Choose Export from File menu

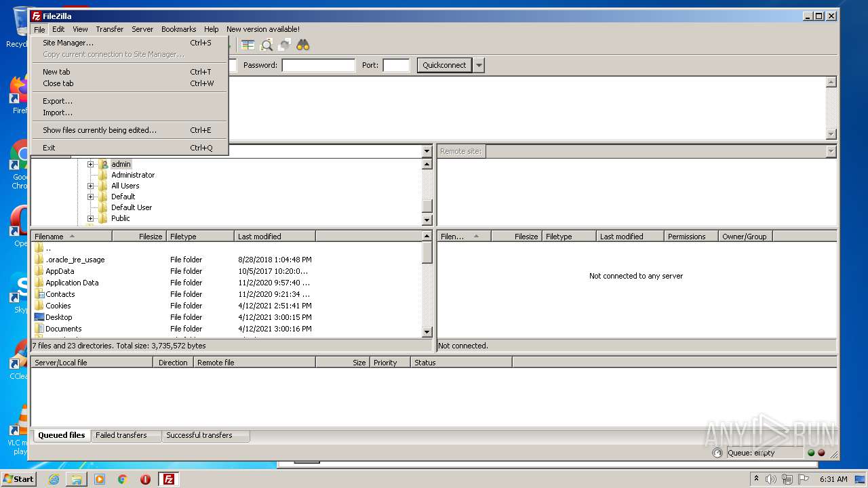(x=130, y=101)
